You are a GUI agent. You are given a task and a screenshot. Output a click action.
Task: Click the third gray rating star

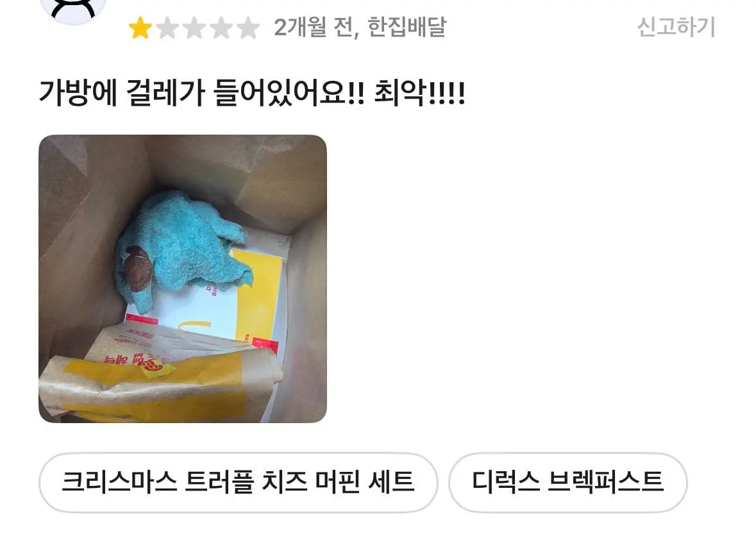click(194, 28)
